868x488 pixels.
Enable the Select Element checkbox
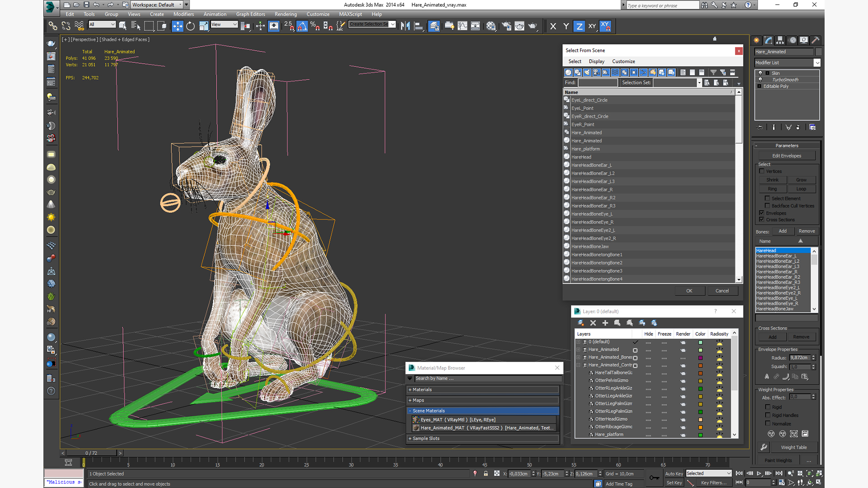(x=767, y=198)
